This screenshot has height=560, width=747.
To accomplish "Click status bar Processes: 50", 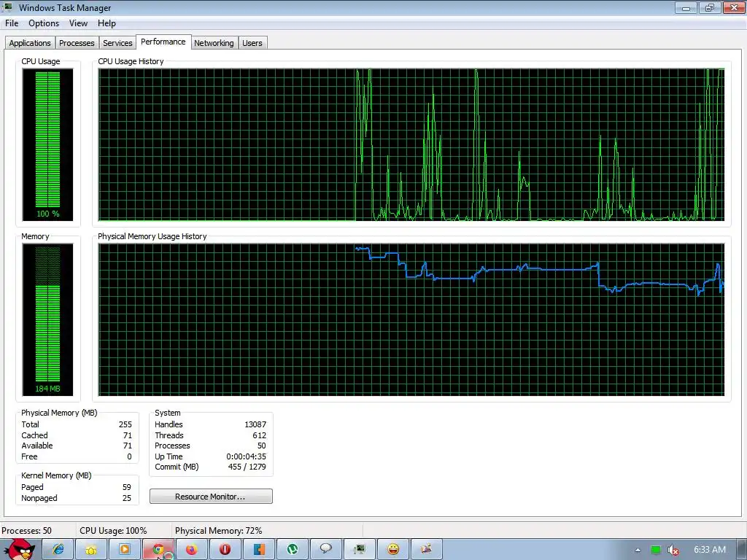I will [x=27, y=531].
